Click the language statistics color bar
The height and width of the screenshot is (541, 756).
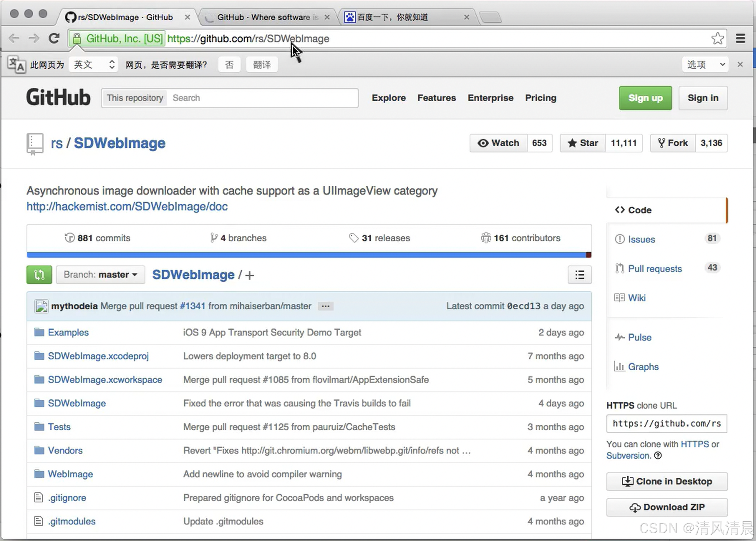(x=309, y=255)
